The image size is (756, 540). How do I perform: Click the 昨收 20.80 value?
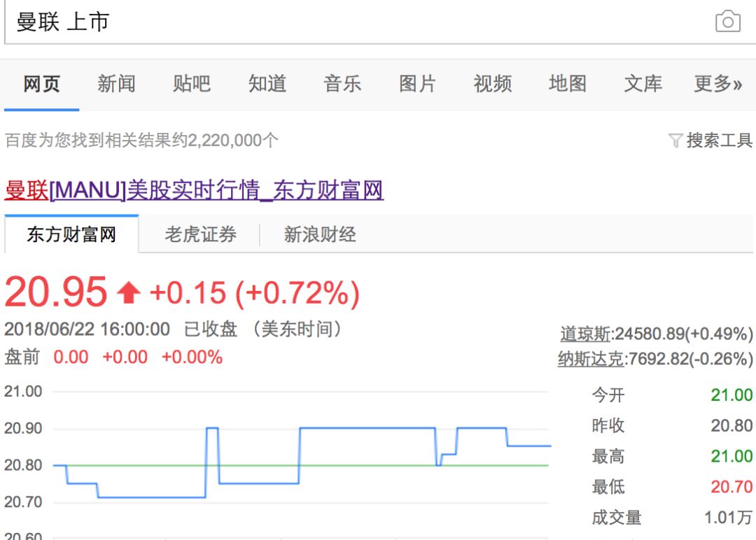click(x=731, y=426)
